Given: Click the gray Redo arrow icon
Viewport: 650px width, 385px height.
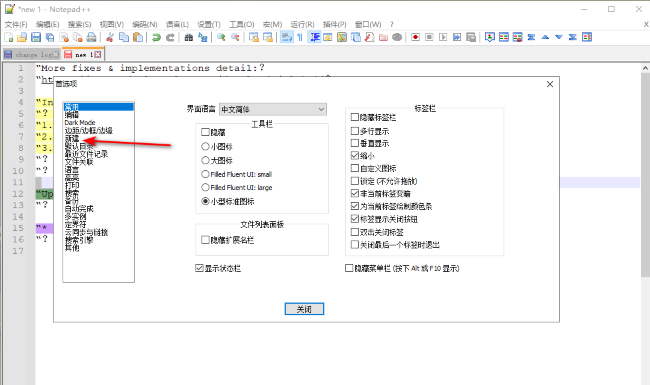Looking at the screenshot, I should (x=170, y=37).
